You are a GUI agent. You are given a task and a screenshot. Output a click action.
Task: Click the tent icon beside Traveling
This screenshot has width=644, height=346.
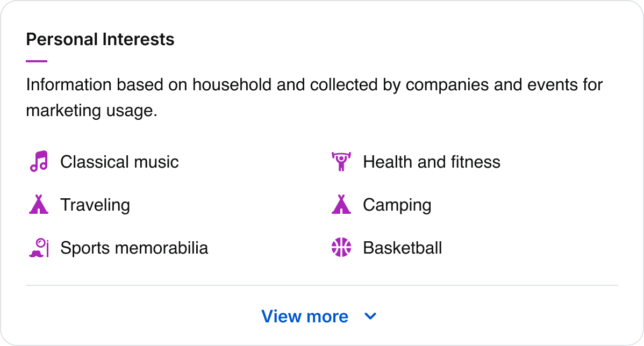[38, 205]
